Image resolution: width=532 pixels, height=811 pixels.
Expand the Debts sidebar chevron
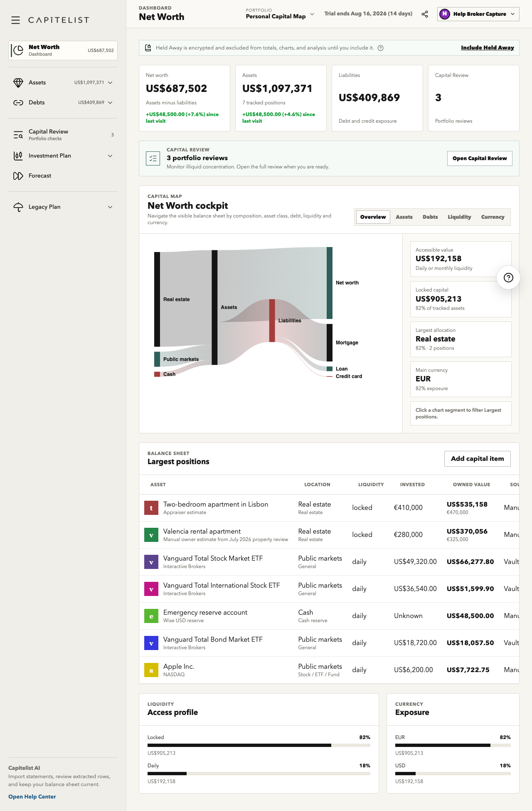[x=110, y=103]
